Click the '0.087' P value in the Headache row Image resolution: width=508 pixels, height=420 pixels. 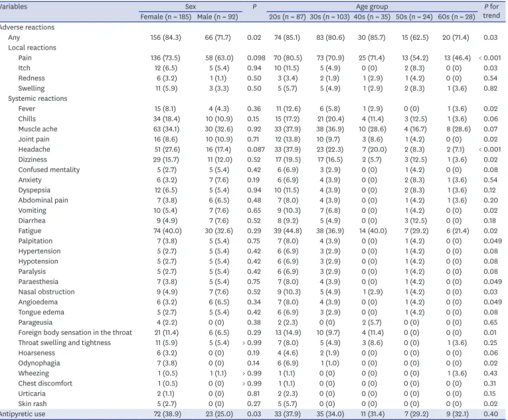[x=256, y=149]
